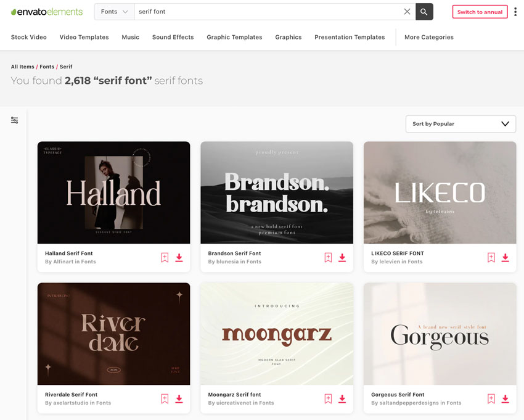Expand the Fonts category dropdown in search
Viewport: 524px width, 420px height.
coord(114,12)
